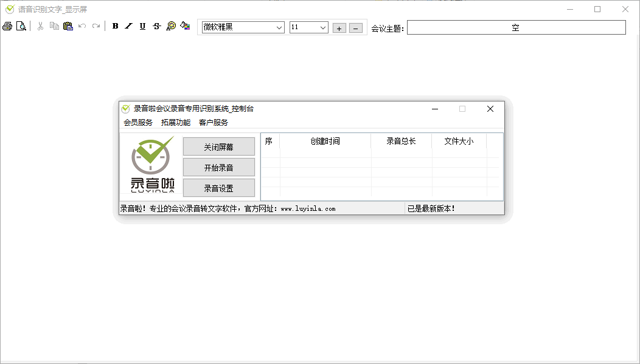Click the 会议主题 input field
The width and height of the screenshot is (640, 364).
[x=517, y=28]
